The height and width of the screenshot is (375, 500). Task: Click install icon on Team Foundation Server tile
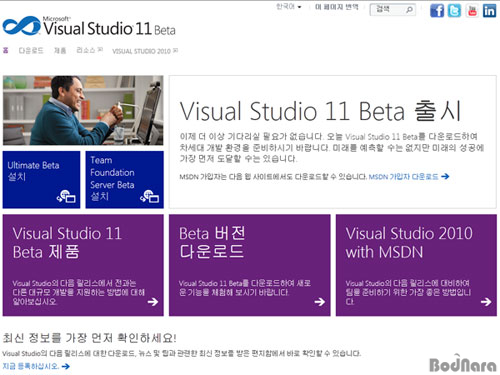[x=149, y=196]
